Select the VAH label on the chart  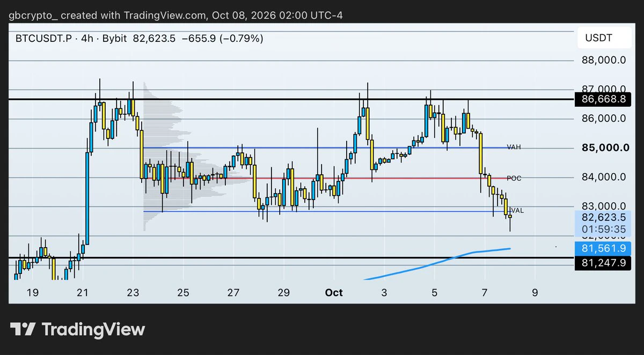[514, 147]
